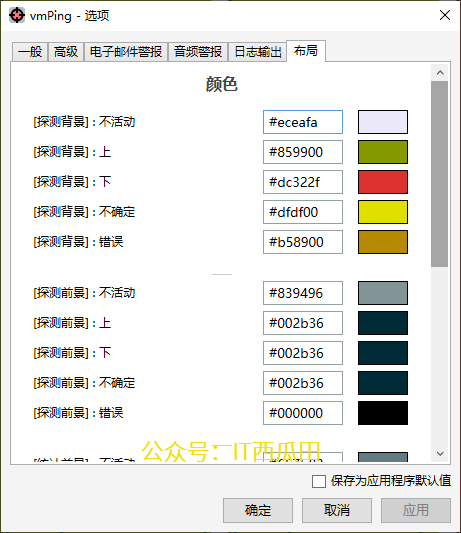Focus the #839496 hex input field
Screen dimensions: 461x533
pos(303,293)
